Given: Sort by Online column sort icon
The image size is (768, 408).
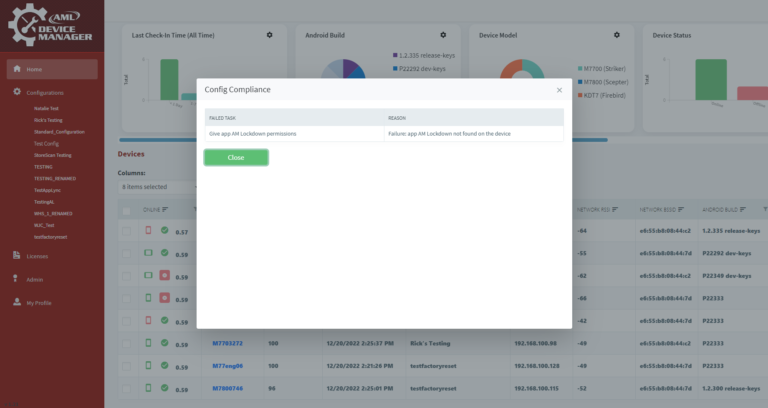Looking at the screenshot, I should click(x=165, y=210).
